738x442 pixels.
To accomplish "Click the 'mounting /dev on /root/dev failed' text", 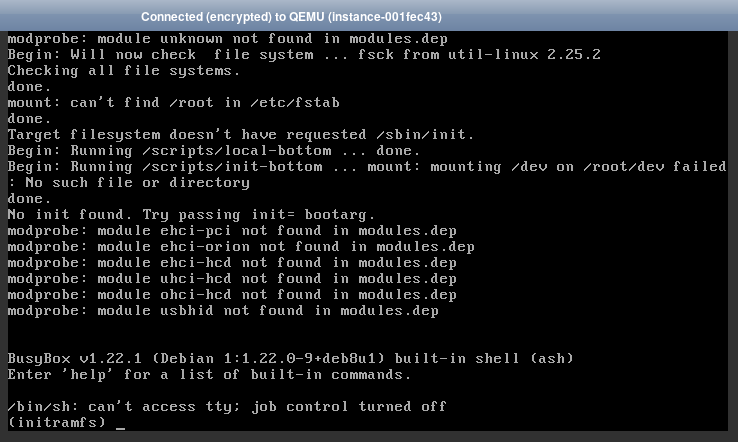I will click(x=578, y=167).
